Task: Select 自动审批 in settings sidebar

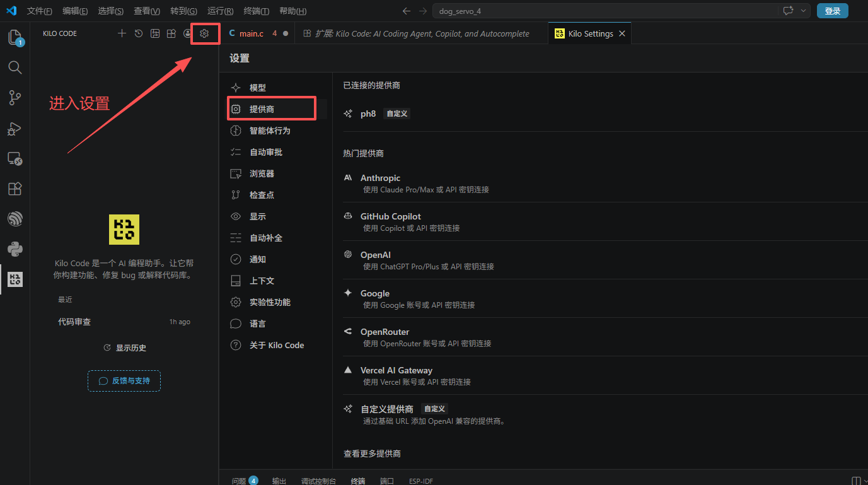Action: click(277, 152)
